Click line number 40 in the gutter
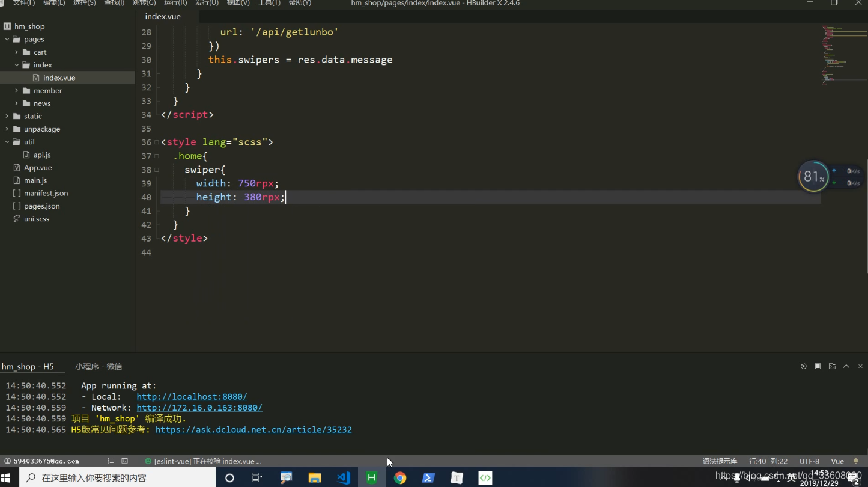 pos(146,197)
